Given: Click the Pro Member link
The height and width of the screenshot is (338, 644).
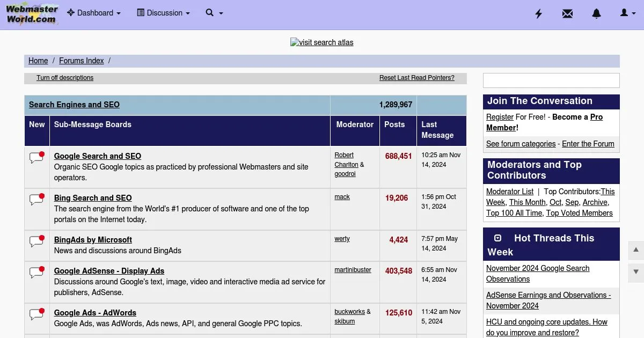Looking at the screenshot, I should pos(544,122).
